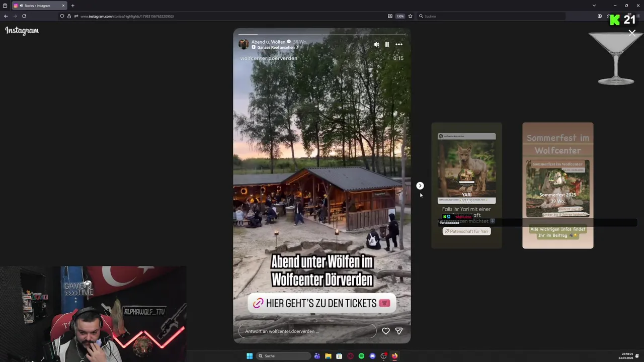Click the taskbar 'Suche' search box
The image size is (644, 362).
283,356
